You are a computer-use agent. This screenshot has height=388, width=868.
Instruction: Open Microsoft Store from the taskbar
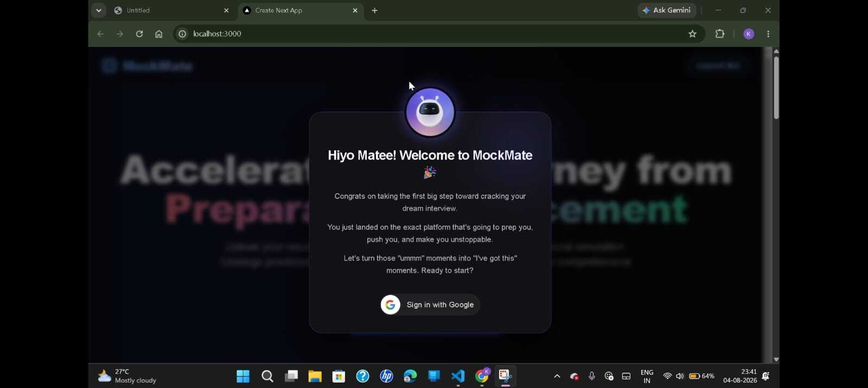coord(339,376)
